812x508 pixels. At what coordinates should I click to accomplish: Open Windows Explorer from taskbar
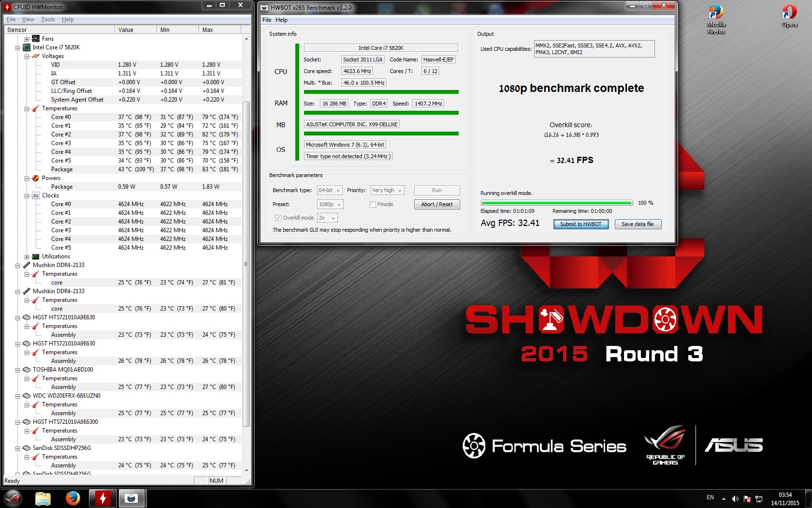(43, 498)
